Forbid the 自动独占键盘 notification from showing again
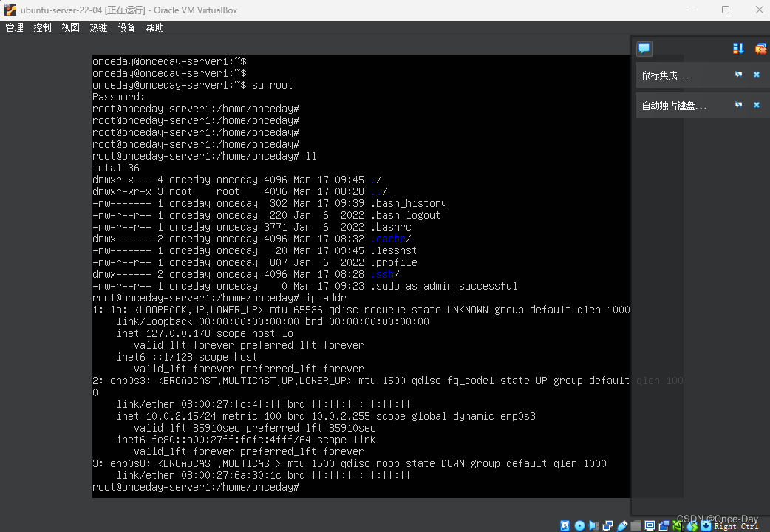Viewport: 770px width, 532px height. (738, 105)
